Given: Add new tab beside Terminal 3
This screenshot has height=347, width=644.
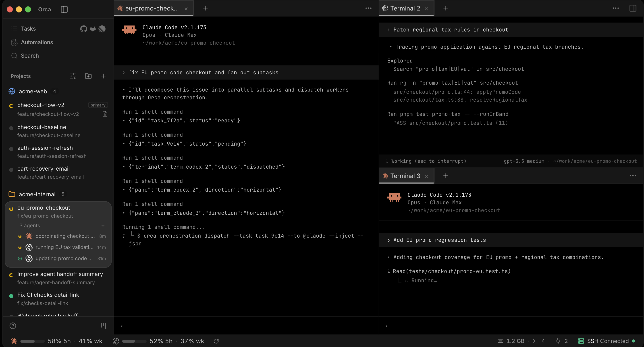Looking at the screenshot, I should (x=445, y=176).
